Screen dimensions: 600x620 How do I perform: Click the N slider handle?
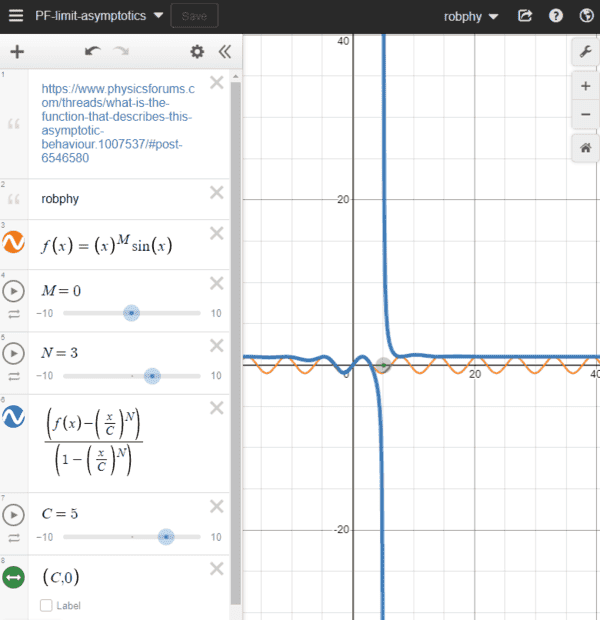(152, 376)
